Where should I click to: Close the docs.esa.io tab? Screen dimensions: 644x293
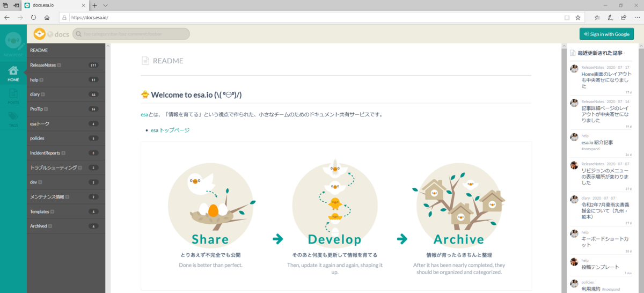point(83,5)
